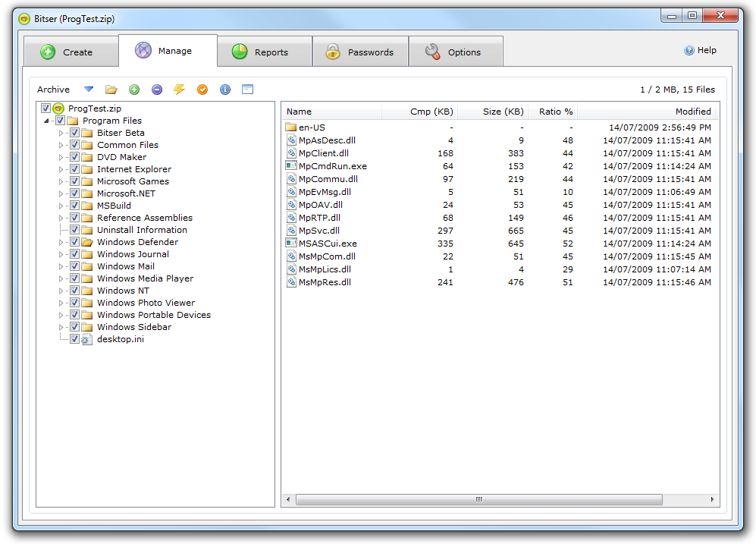Click the MSASCui.exe file icon
Image resolution: width=756 pixels, height=544 pixels.
[x=290, y=244]
